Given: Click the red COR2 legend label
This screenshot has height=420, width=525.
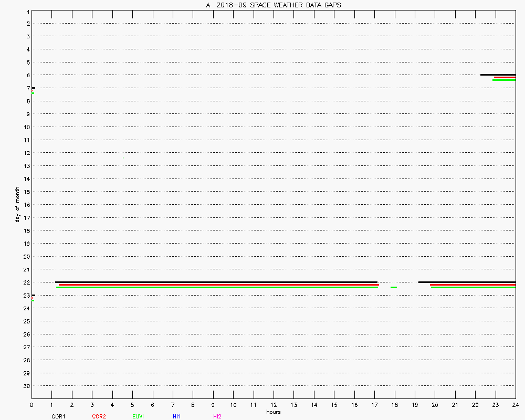Looking at the screenshot, I should [99, 416].
